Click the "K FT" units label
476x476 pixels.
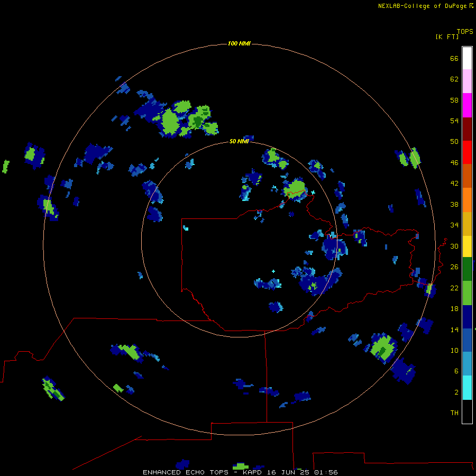click(447, 36)
